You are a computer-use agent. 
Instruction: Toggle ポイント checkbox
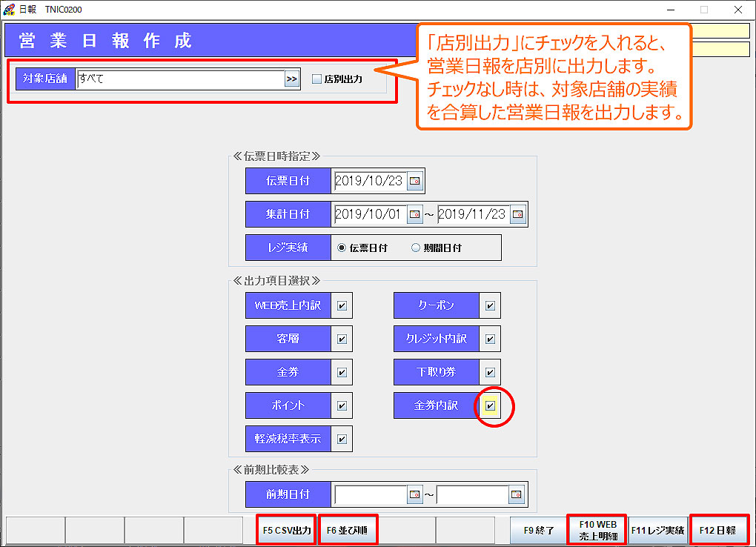pyautogui.click(x=342, y=405)
